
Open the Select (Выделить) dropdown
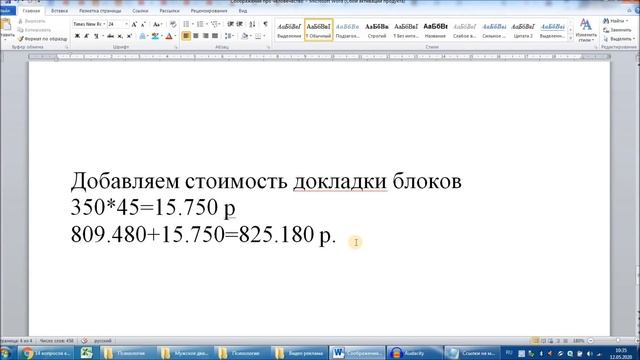(619, 39)
